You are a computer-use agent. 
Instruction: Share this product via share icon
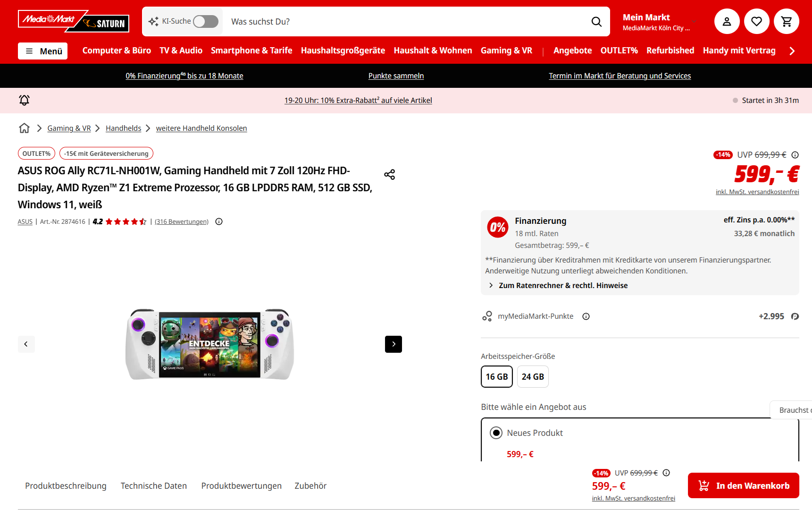click(389, 175)
